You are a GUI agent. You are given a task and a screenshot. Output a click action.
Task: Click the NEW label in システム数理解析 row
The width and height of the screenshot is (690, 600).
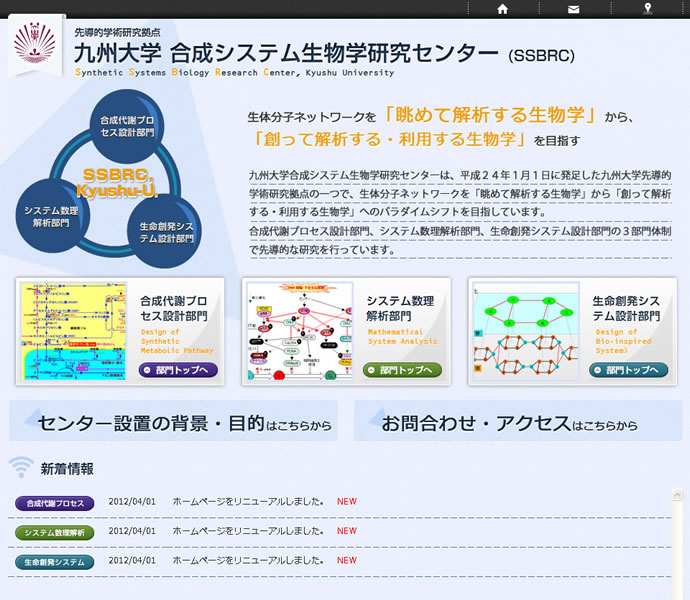(347, 531)
